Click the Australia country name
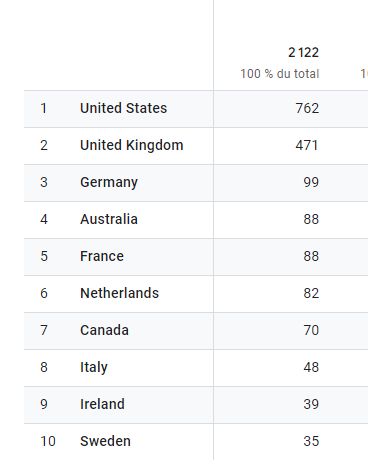The width and height of the screenshot is (368, 468). pos(109,219)
